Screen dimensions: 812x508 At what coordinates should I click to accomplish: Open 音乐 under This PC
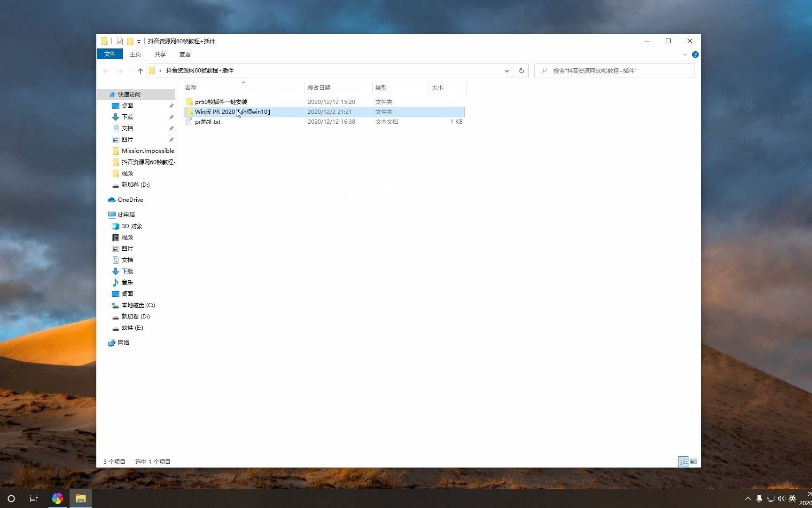tap(127, 283)
